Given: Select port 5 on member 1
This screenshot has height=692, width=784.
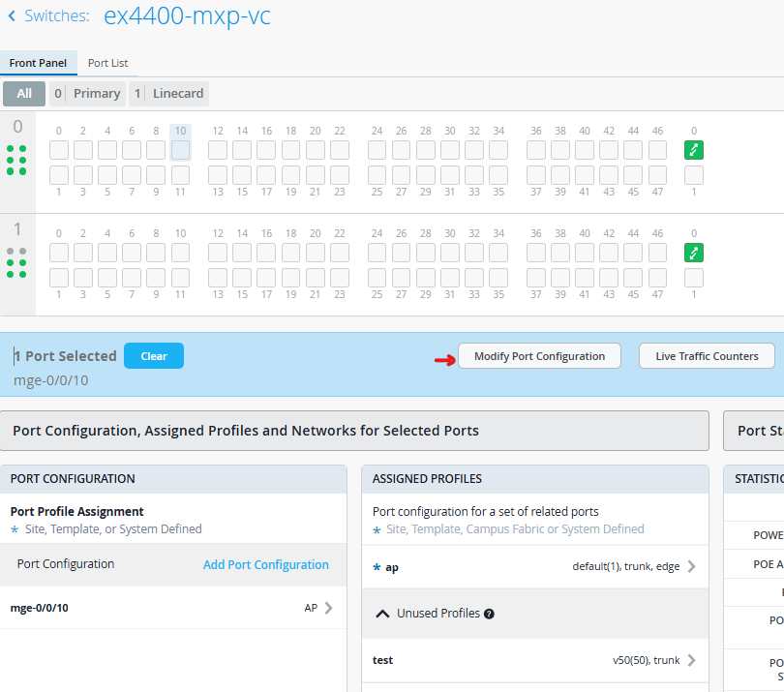Looking at the screenshot, I should tap(107, 278).
